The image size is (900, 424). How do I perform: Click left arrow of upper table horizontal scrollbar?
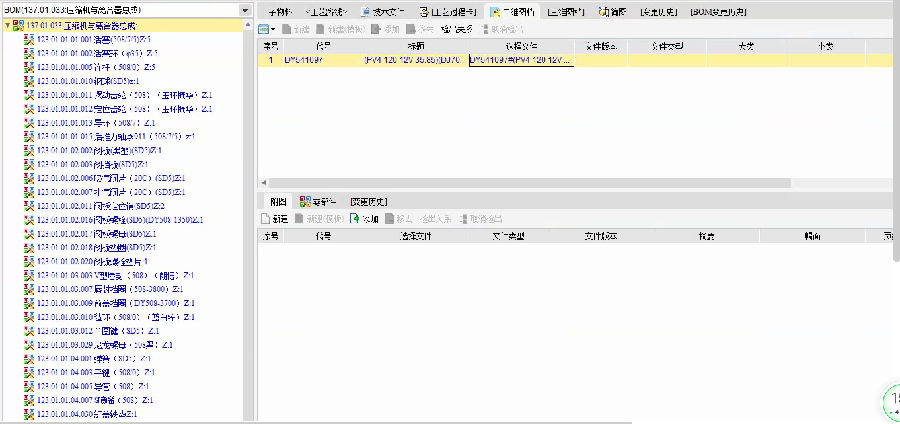point(263,183)
